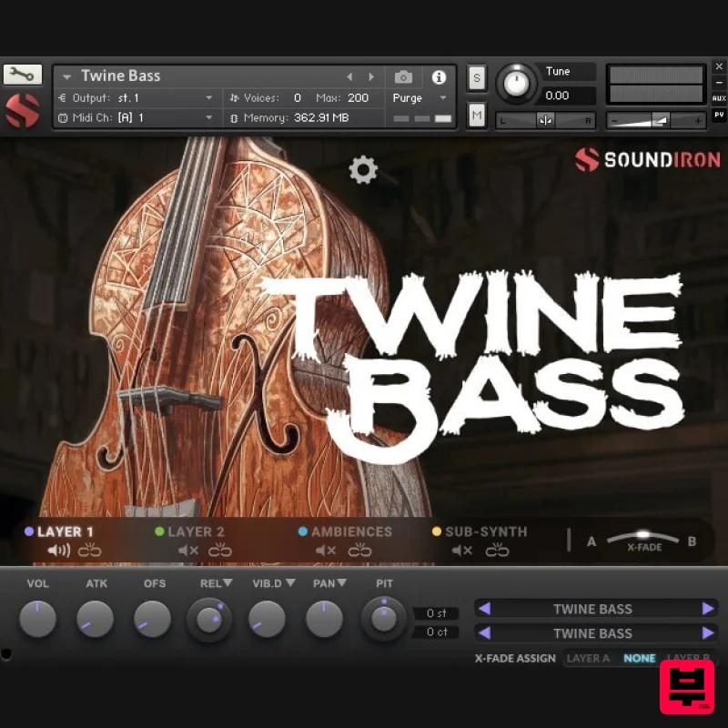Open the gear settings icon above the bass
This screenshot has width=728, height=728.
[363, 169]
